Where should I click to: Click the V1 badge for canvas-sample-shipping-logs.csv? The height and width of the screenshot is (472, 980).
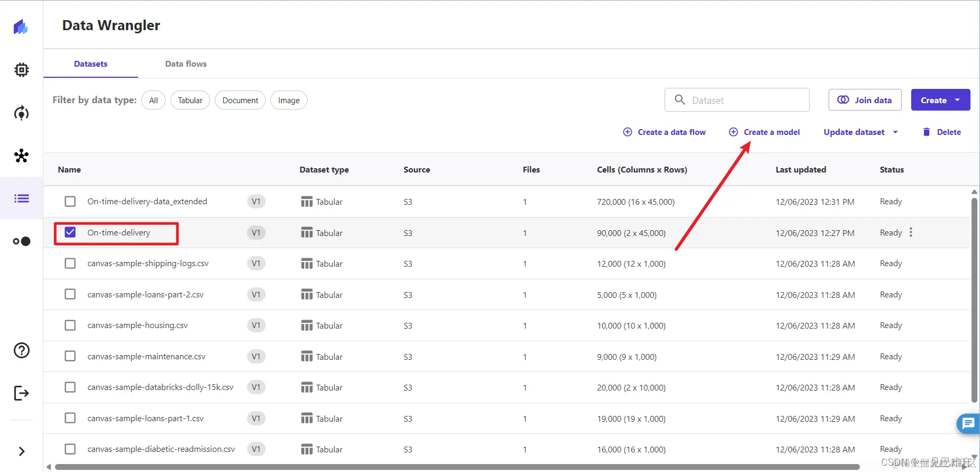pos(256,264)
